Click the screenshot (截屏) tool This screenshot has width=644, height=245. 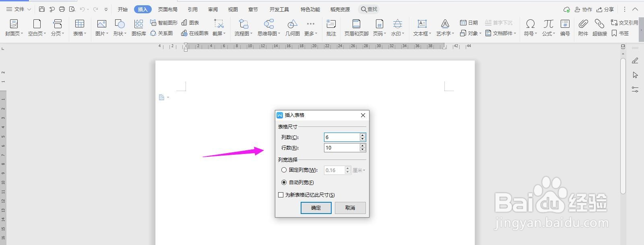[x=219, y=27]
